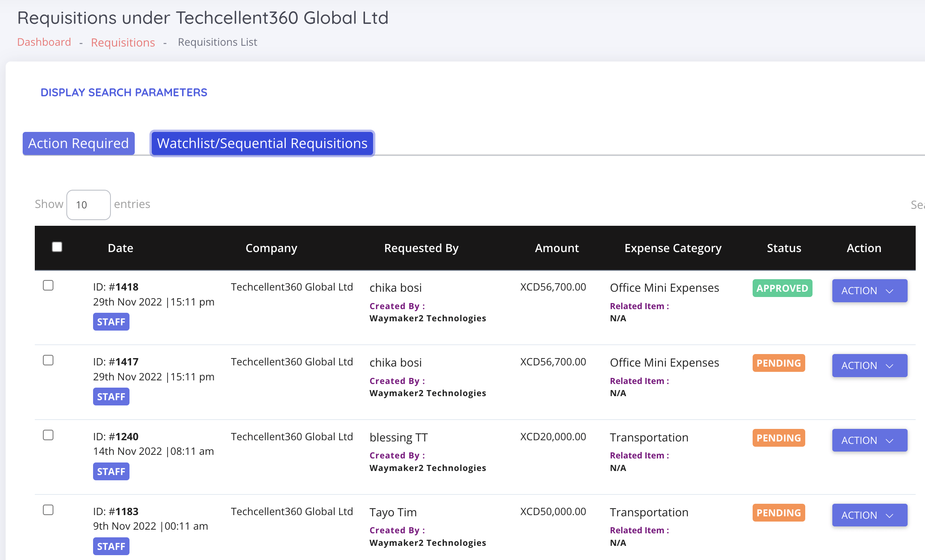Screen dimensions: 925x560
Task: Sort by the Amount column header
Action: point(556,248)
